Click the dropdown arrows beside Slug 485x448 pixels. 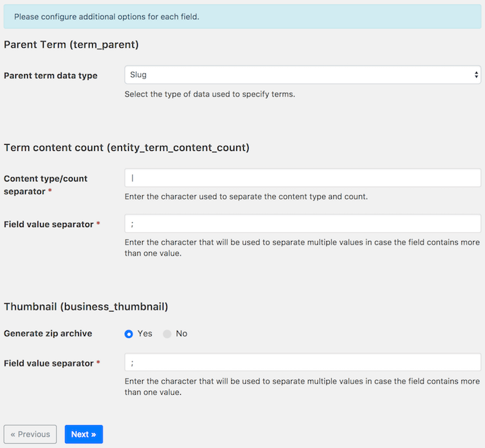(x=476, y=75)
